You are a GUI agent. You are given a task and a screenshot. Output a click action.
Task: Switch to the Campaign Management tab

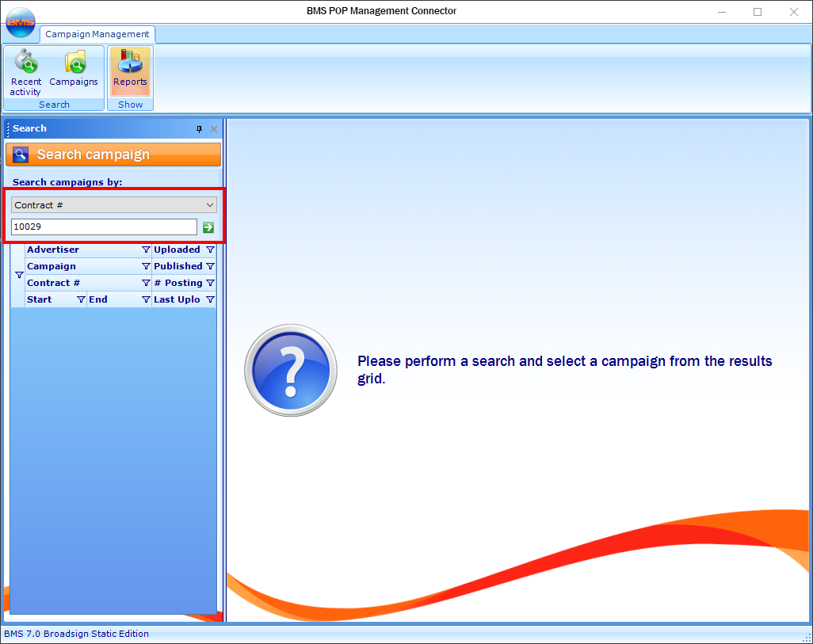pyautogui.click(x=97, y=34)
